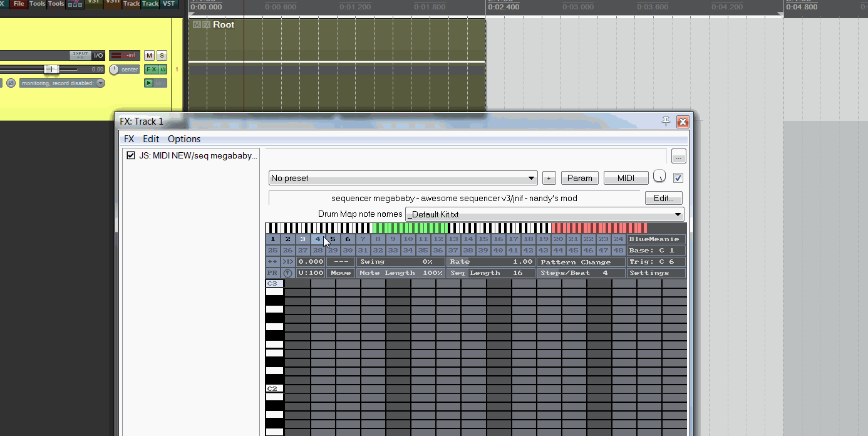Uncheck JS seq megababy plugin checkbox
Viewport: 868px width, 436px height.
[x=131, y=155]
